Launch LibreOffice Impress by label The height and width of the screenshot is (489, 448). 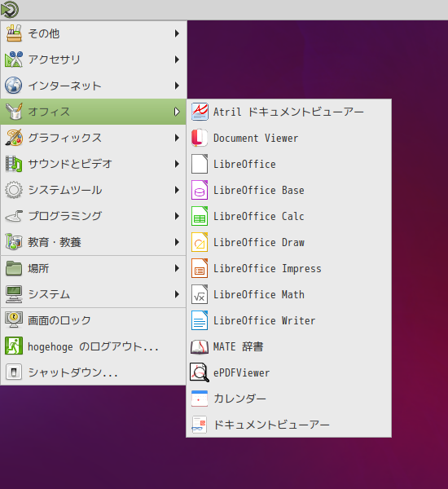267,268
